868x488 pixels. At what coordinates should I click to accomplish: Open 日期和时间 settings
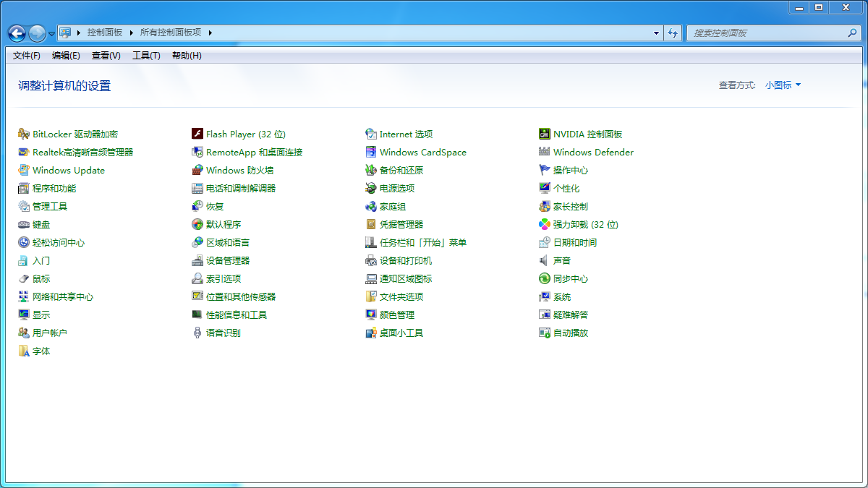tap(572, 242)
